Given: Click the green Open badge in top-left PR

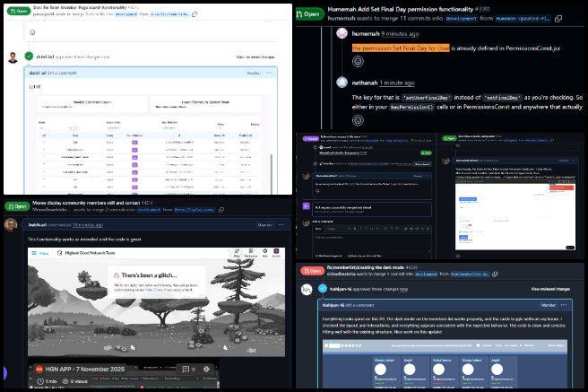Looking at the screenshot, I should (x=18, y=12).
